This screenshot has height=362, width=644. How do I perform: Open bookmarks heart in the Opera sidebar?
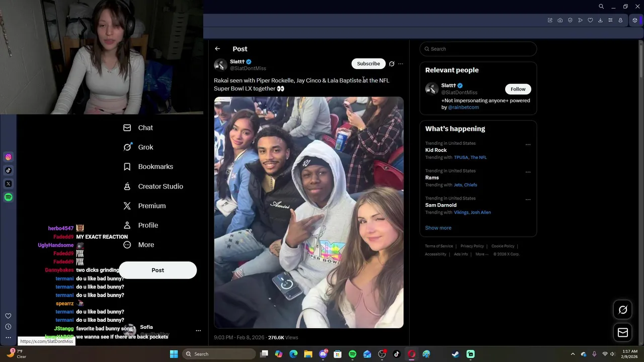8,316
